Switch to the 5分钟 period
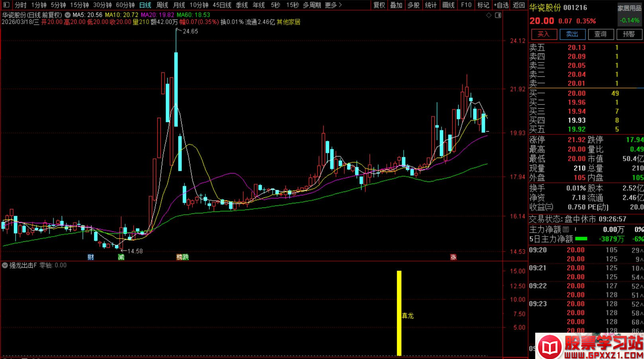 tap(58, 5)
